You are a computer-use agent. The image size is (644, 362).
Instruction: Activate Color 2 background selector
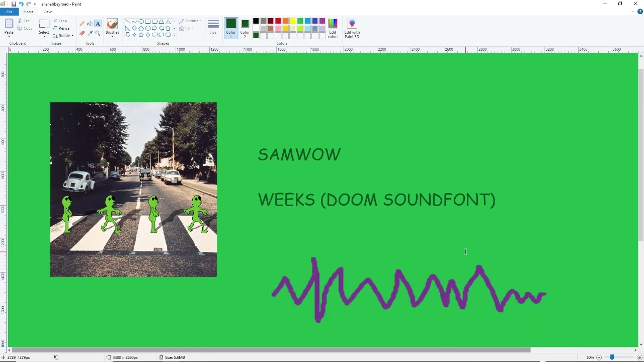(x=245, y=28)
